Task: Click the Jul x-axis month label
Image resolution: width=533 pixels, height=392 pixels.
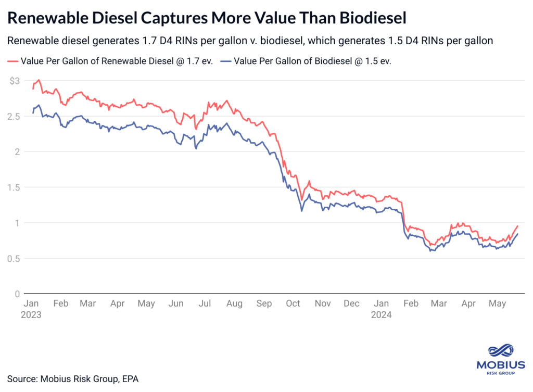Action: point(205,304)
